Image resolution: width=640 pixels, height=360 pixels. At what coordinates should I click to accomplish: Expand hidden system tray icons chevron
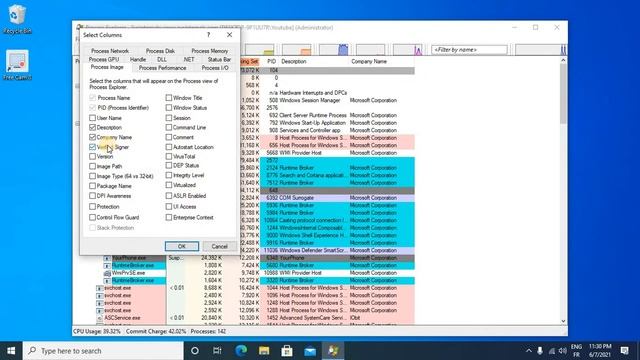529,351
